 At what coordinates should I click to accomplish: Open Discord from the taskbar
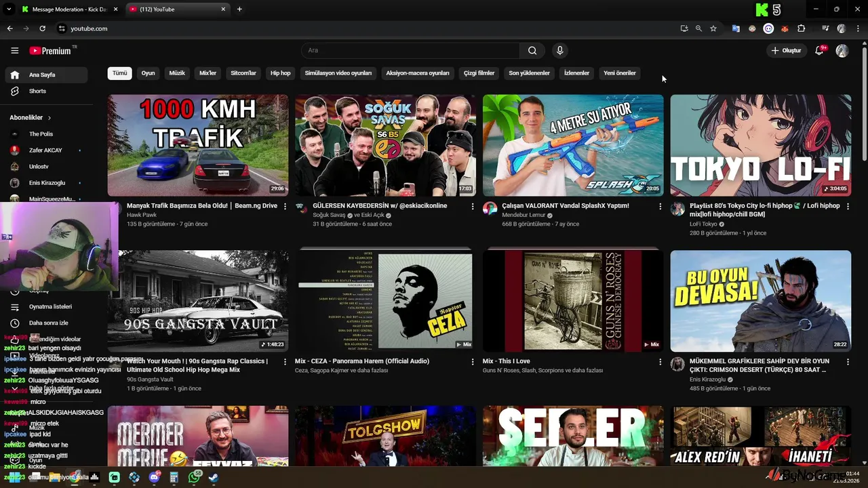coord(154,477)
